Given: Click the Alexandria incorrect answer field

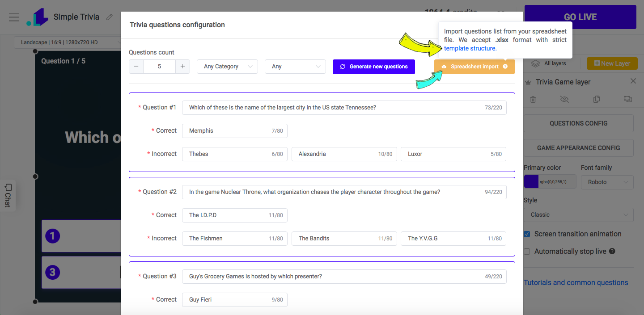Looking at the screenshot, I should 344,154.
